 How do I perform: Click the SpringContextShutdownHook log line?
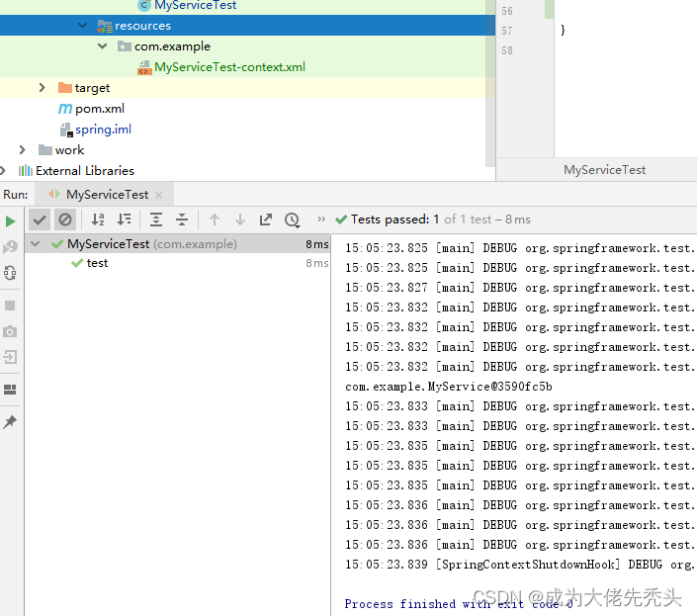pos(519,565)
